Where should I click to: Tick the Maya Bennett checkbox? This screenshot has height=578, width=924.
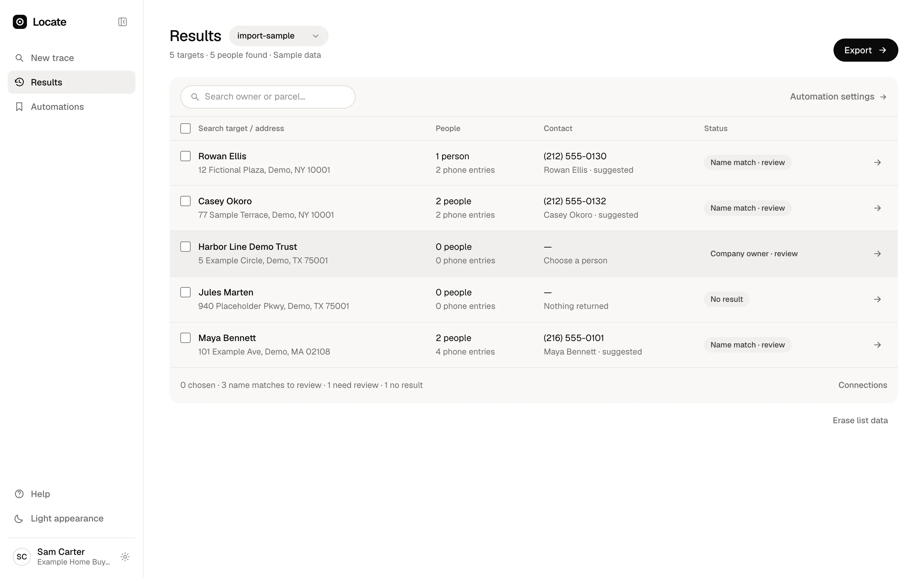pos(185,338)
